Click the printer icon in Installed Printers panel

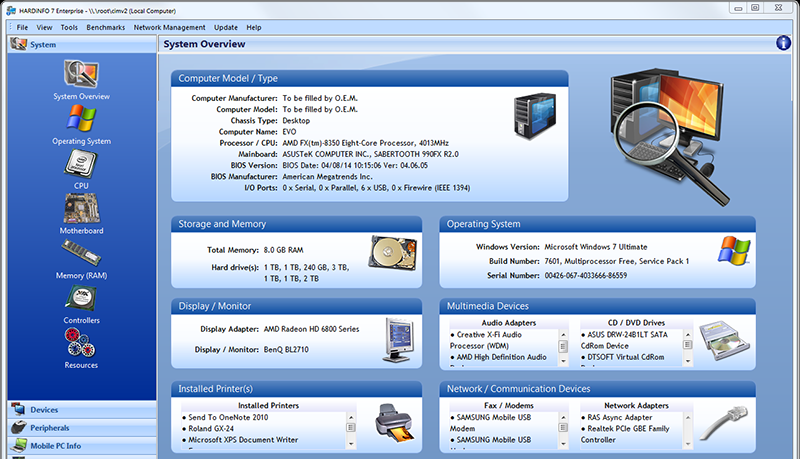coord(394,423)
